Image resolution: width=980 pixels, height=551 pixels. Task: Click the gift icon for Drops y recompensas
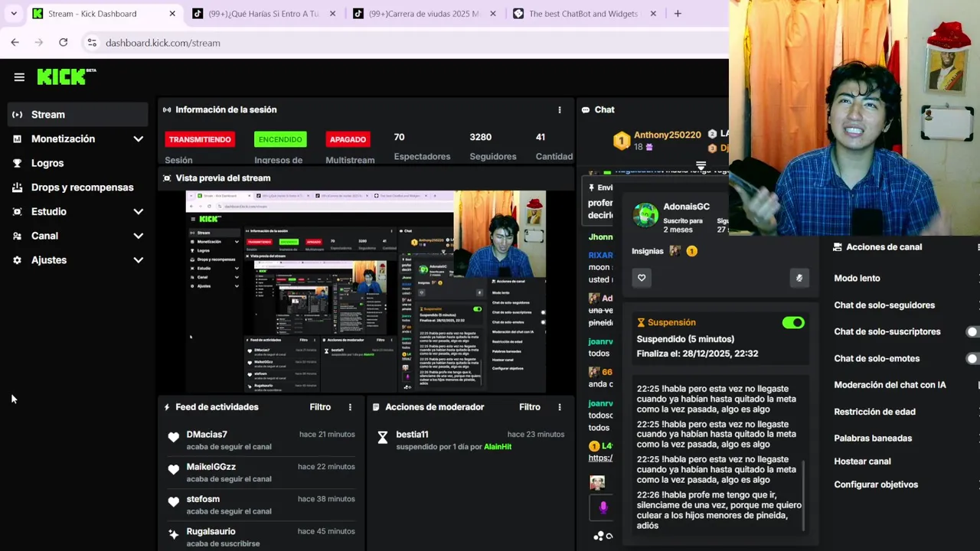(18, 187)
